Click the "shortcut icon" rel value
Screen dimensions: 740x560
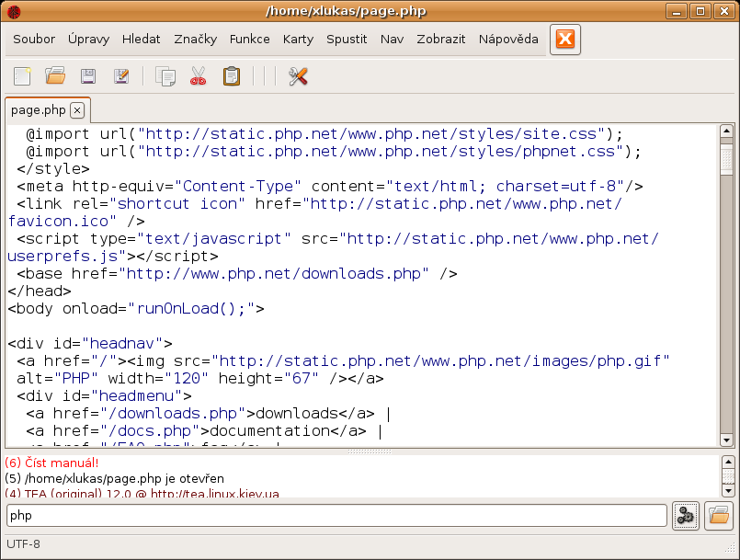pyautogui.click(x=177, y=204)
